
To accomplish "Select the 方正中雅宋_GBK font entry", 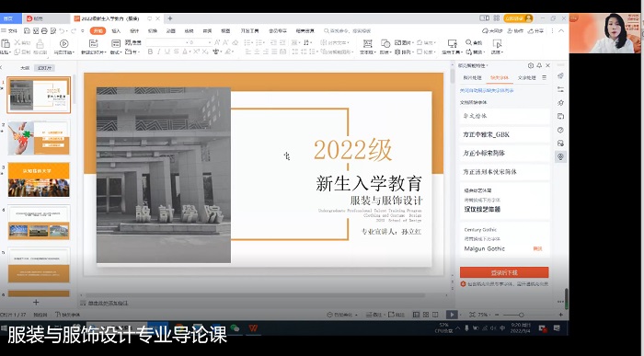I will [504, 134].
